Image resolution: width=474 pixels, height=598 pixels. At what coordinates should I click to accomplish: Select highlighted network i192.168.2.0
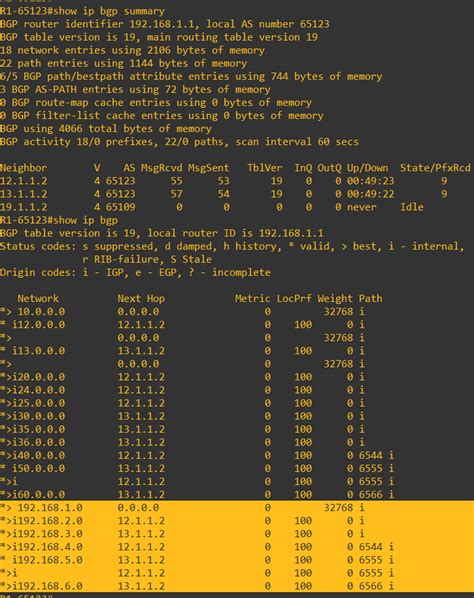47,521
